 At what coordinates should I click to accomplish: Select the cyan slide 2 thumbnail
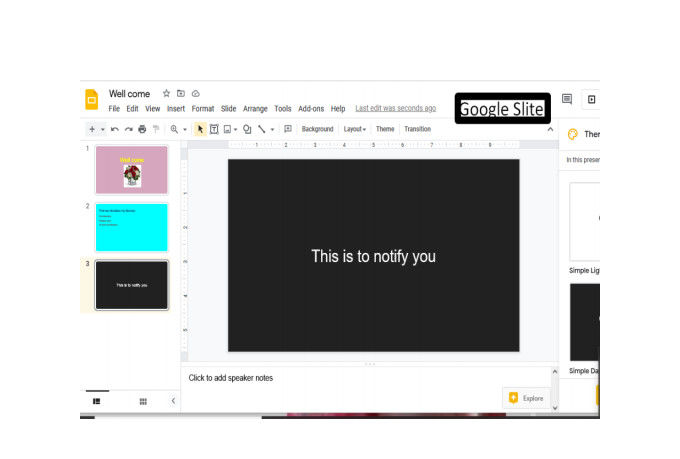click(x=132, y=227)
